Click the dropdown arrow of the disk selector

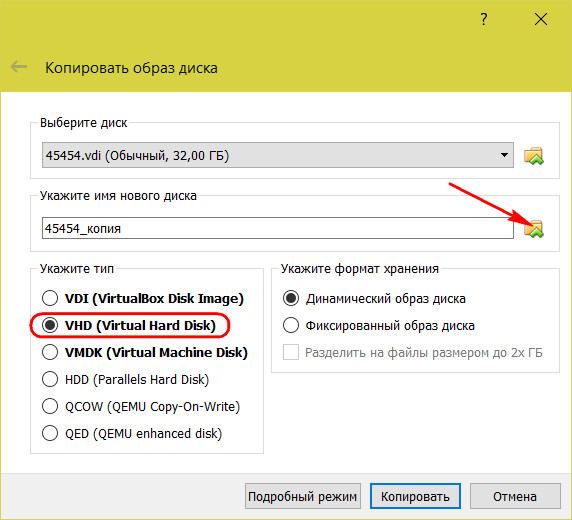pos(504,155)
